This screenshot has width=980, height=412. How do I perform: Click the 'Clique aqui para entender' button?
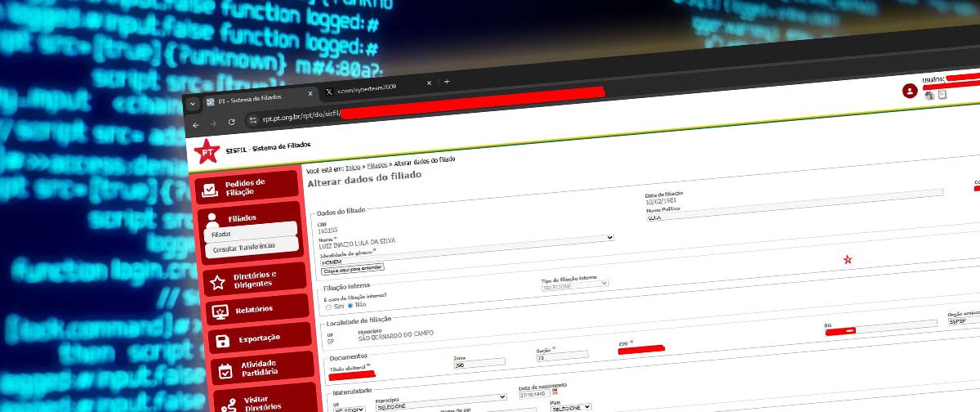[352, 268]
